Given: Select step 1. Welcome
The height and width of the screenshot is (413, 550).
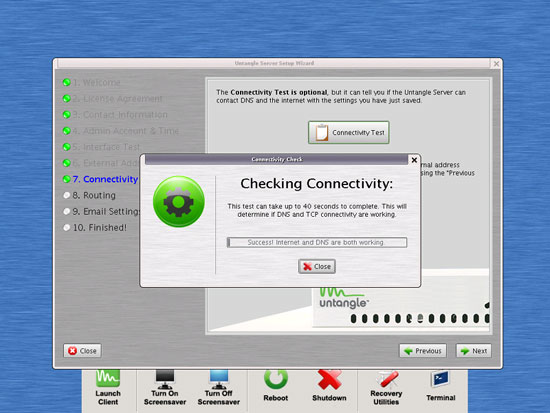Looking at the screenshot, I should (x=92, y=82).
